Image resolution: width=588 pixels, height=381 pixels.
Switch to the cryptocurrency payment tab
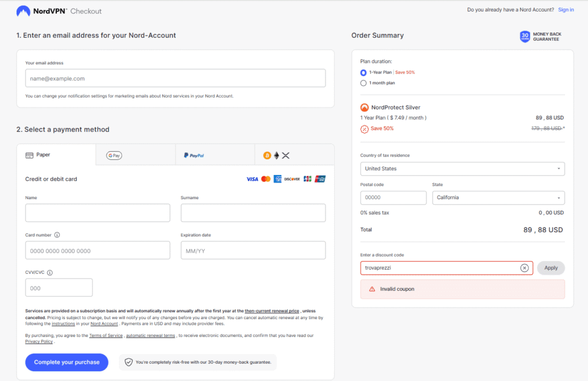click(295, 155)
